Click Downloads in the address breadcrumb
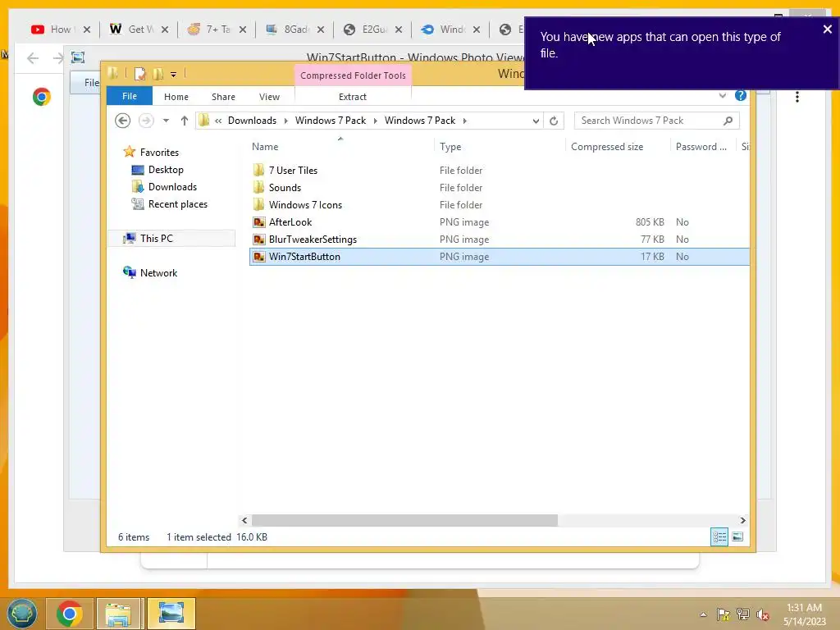The height and width of the screenshot is (630, 840). [x=252, y=121]
